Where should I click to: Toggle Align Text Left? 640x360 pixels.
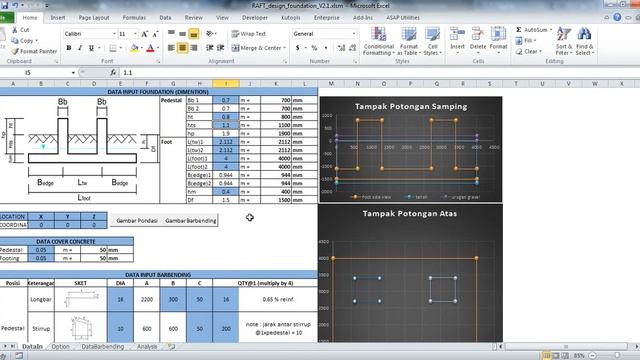[x=171, y=48]
